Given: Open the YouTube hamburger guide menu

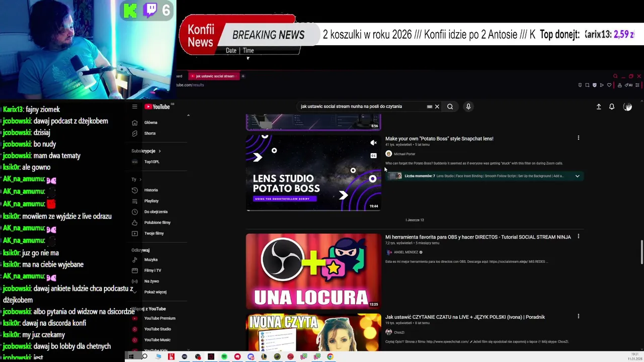Looking at the screenshot, I should 134,107.
